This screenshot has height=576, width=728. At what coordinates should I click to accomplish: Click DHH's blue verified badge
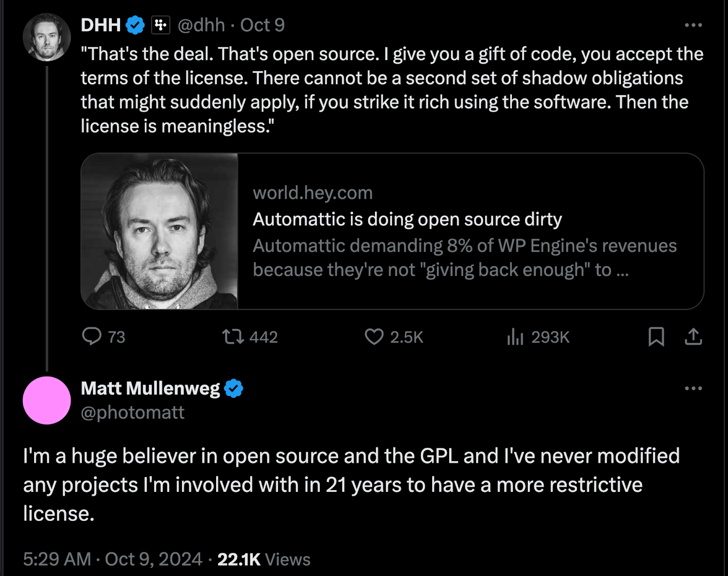pyautogui.click(x=135, y=25)
